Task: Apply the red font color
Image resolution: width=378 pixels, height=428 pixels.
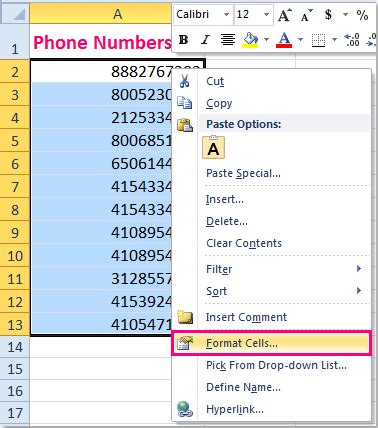Action: coord(284,40)
